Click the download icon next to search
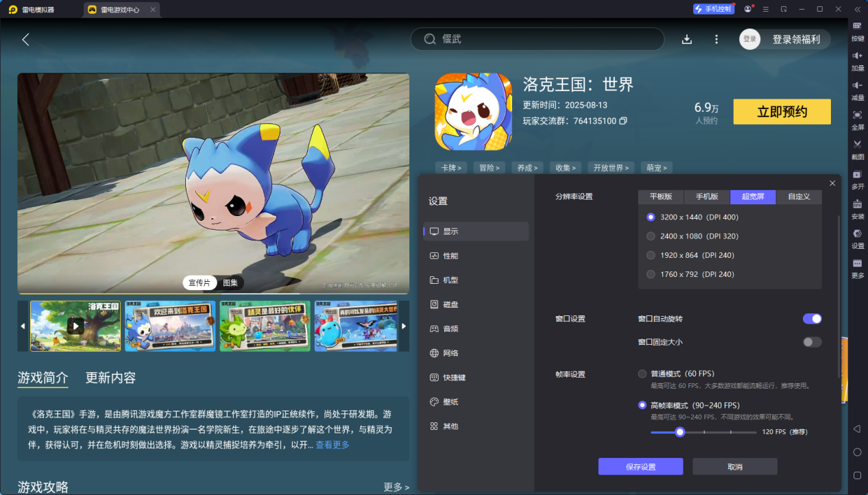Screen dimensions: 868x495 [686, 40]
